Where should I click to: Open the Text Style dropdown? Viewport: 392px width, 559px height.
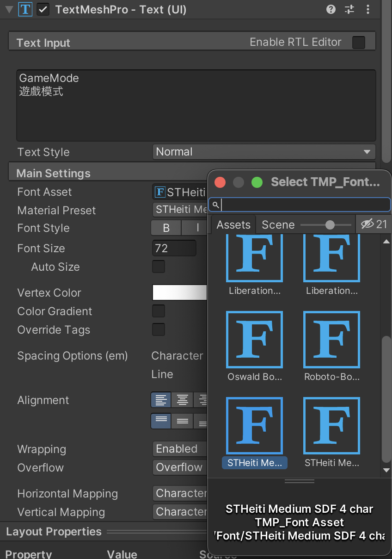(263, 152)
